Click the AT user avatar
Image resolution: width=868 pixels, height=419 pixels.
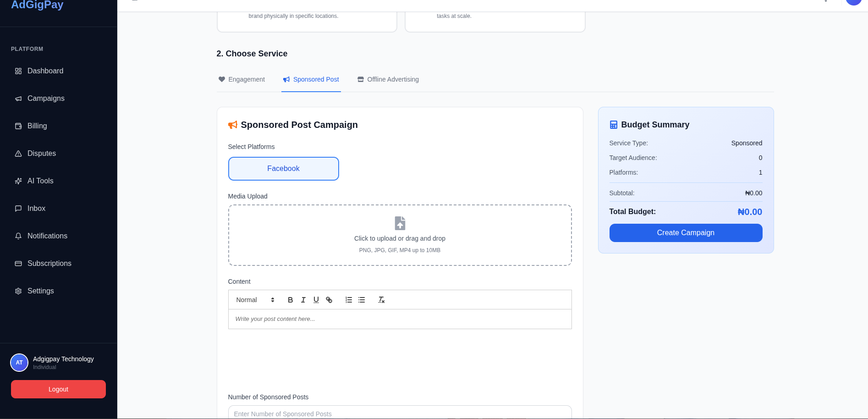coord(19,363)
